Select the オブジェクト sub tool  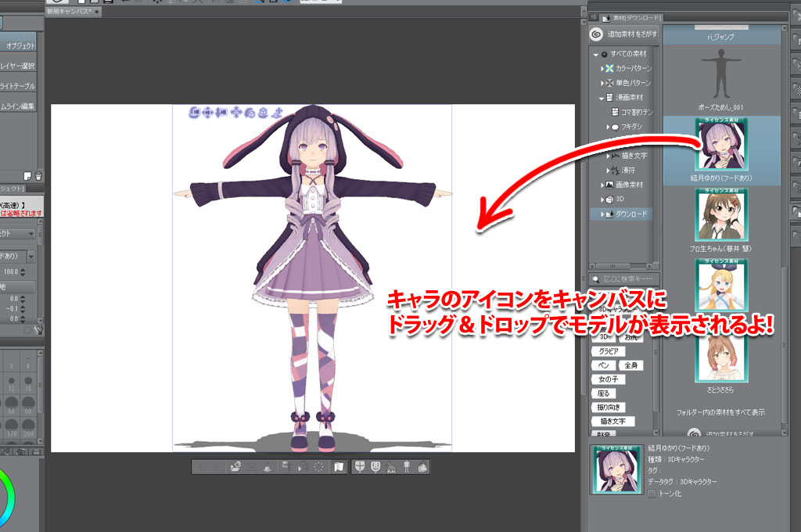[x=20, y=46]
